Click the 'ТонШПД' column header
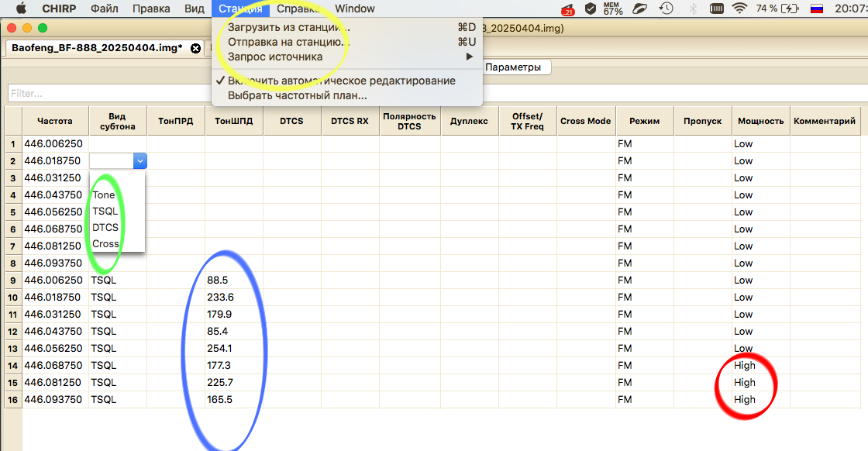The width and height of the screenshot is (868, 451). tap(233, 121)
